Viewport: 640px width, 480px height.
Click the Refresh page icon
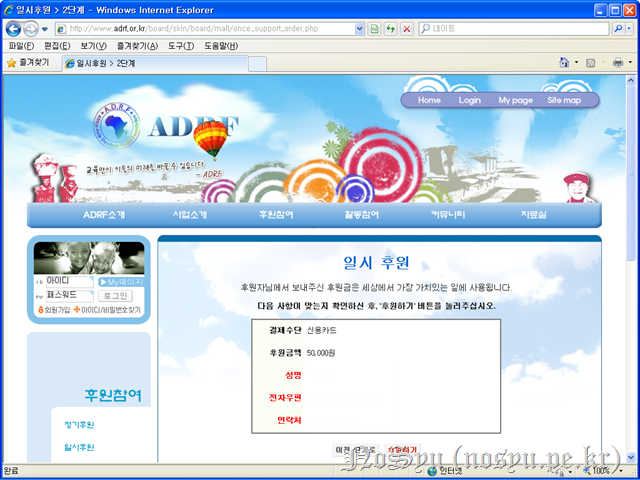tap(390, 29)
